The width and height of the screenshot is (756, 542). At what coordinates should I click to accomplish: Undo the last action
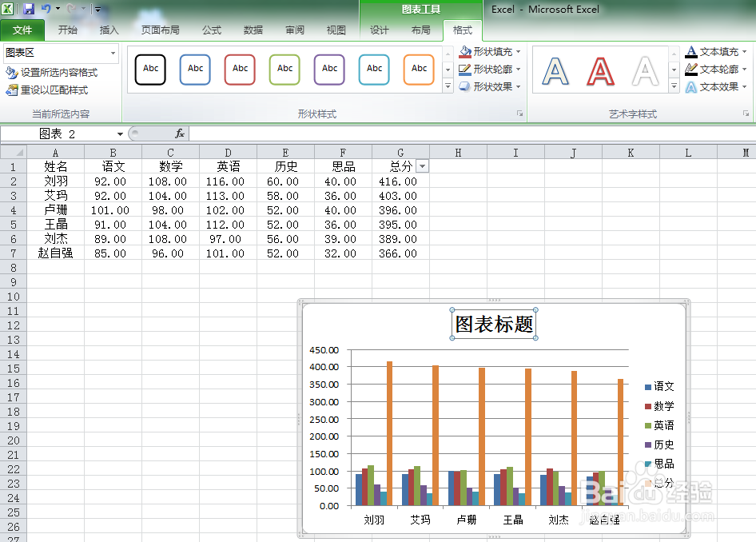tap(46, 9)
